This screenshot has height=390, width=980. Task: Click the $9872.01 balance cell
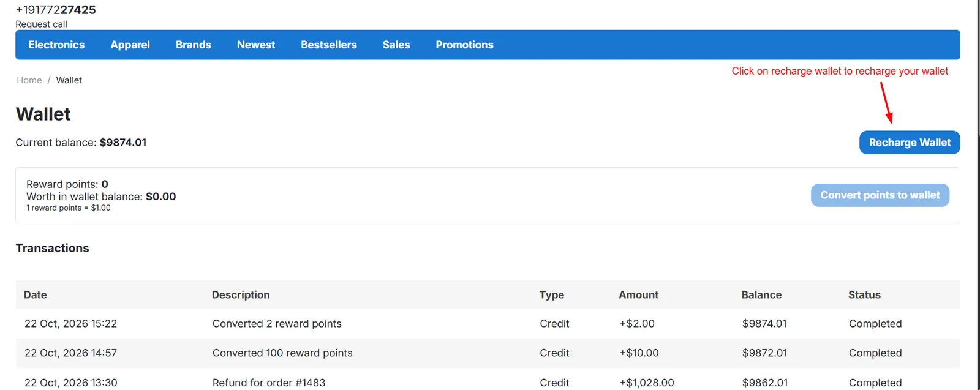764,353
